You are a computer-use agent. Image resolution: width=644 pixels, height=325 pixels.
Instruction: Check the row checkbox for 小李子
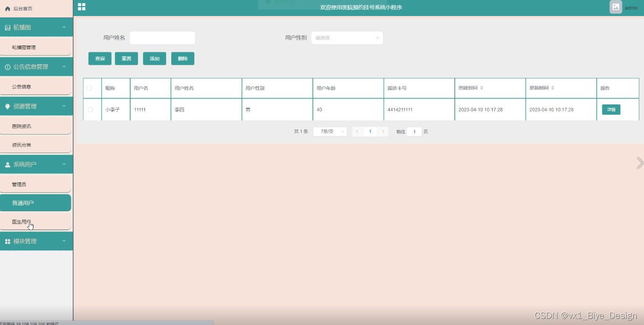91,110
